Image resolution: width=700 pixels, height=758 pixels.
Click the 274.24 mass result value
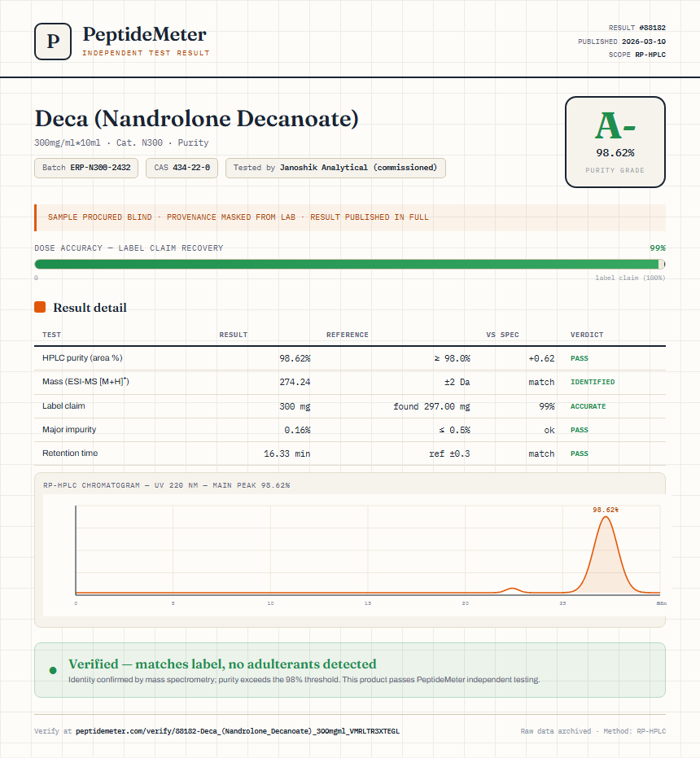(295, 382)
